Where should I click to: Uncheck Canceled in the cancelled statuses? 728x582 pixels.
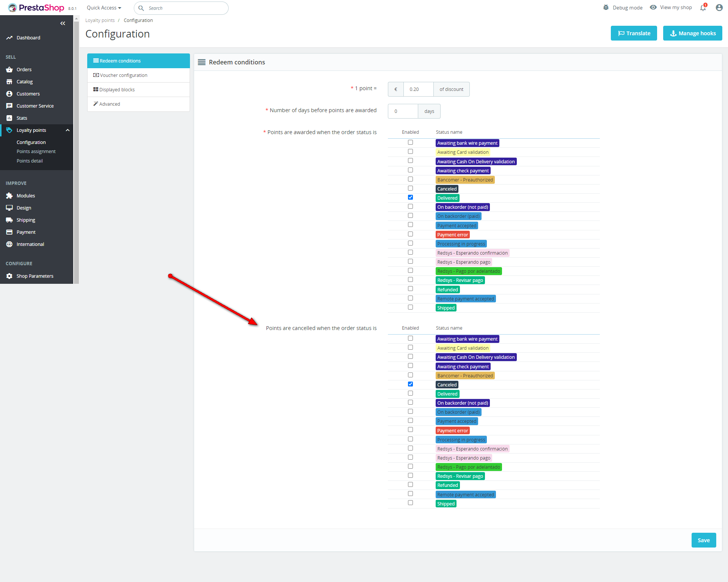click(x=410, y=384)
